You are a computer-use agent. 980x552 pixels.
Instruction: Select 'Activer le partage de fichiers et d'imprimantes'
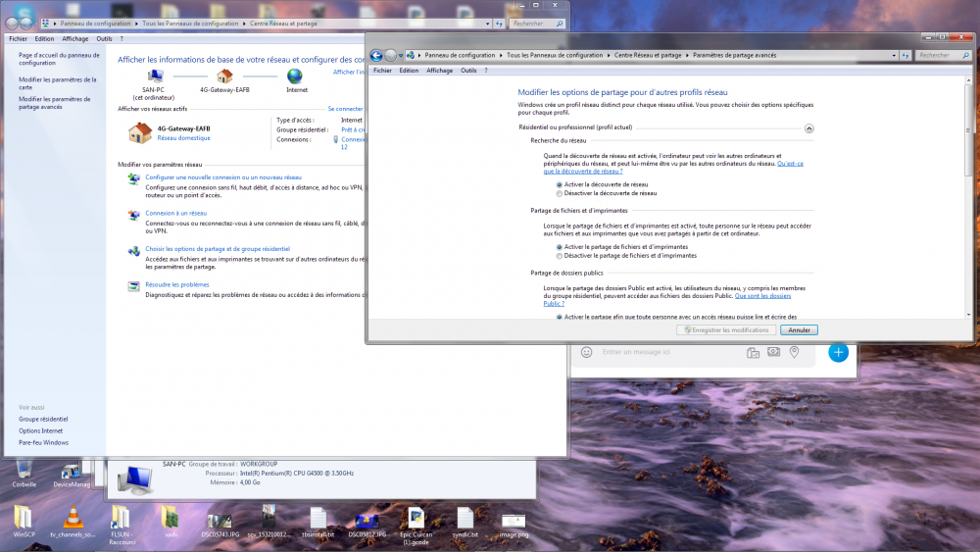[560, 247]
